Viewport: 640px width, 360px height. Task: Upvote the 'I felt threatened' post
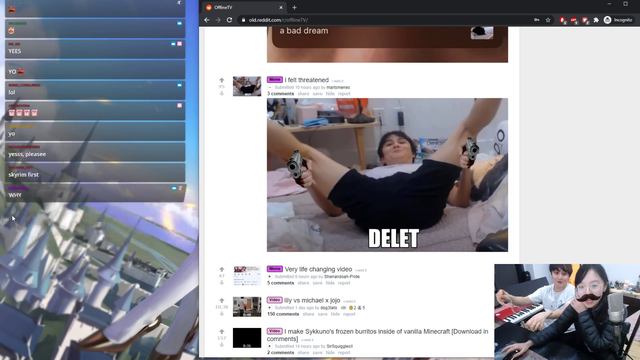click(x=222, y=80)
